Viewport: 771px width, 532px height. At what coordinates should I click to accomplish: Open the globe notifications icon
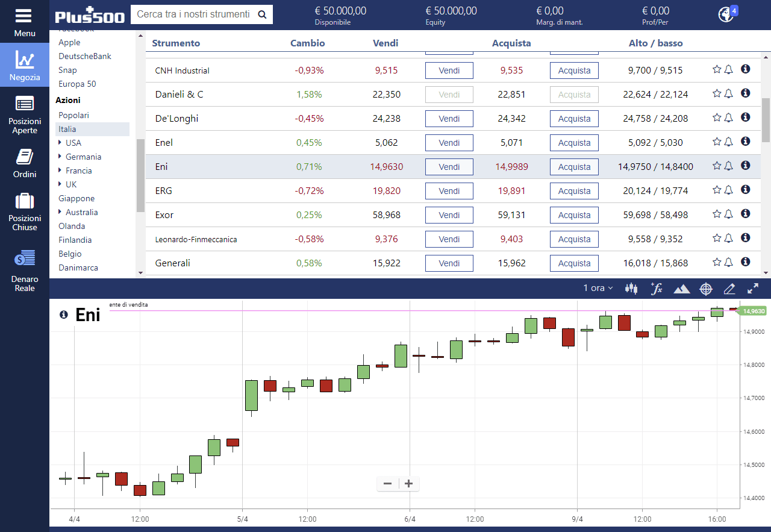727,14
